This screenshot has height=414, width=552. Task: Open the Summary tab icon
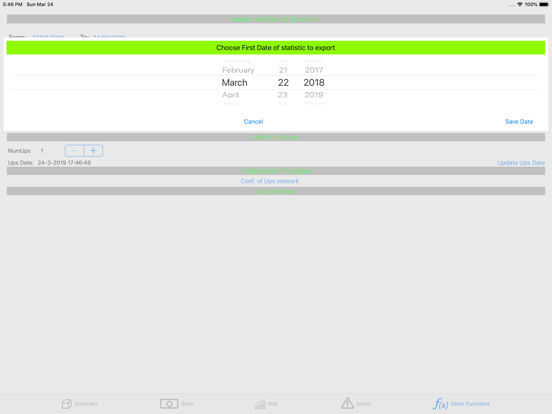click(x=67, y=403)
